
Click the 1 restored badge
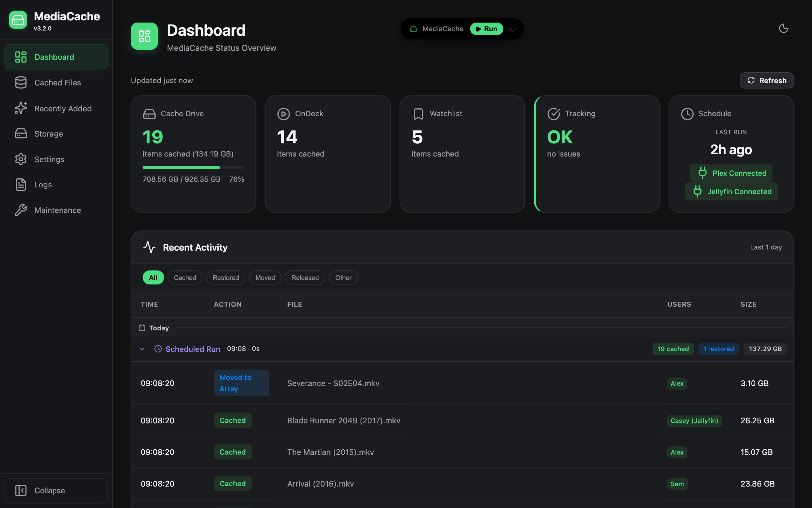(718, 349)
